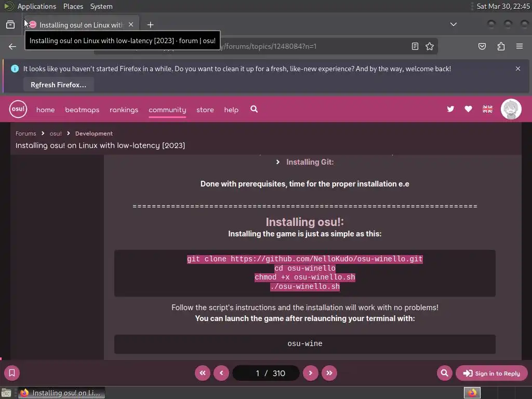Open the Places menu in top panel
Image resolution: width=532 pixels, height=399 pixels.
[x=73, y=6]
